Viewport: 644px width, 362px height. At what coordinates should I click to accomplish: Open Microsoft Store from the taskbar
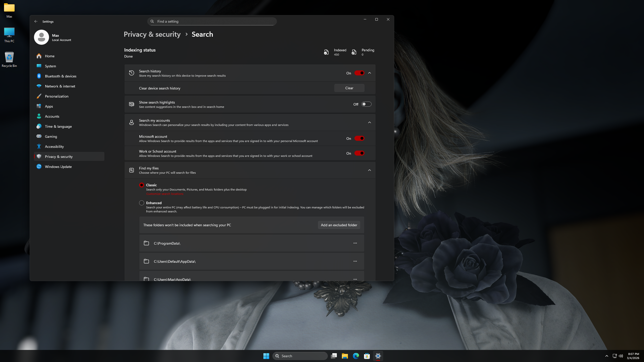pyautogui.click(x=367, y=356)
